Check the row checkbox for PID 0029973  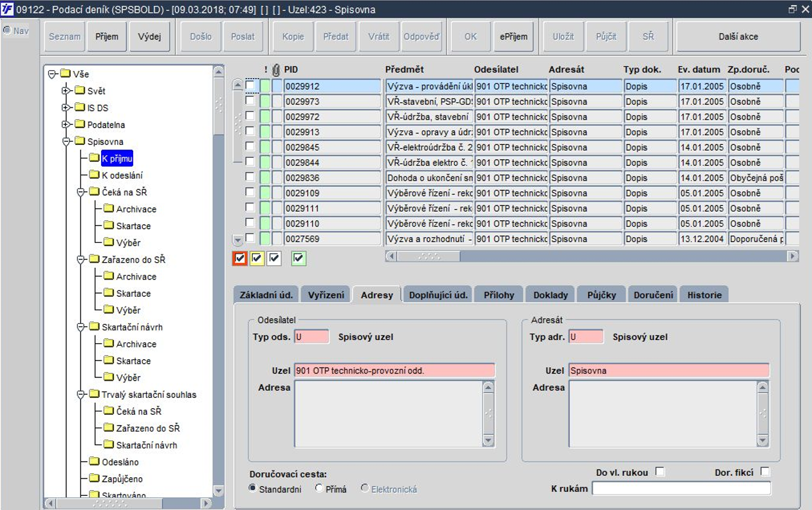[250, 100]
